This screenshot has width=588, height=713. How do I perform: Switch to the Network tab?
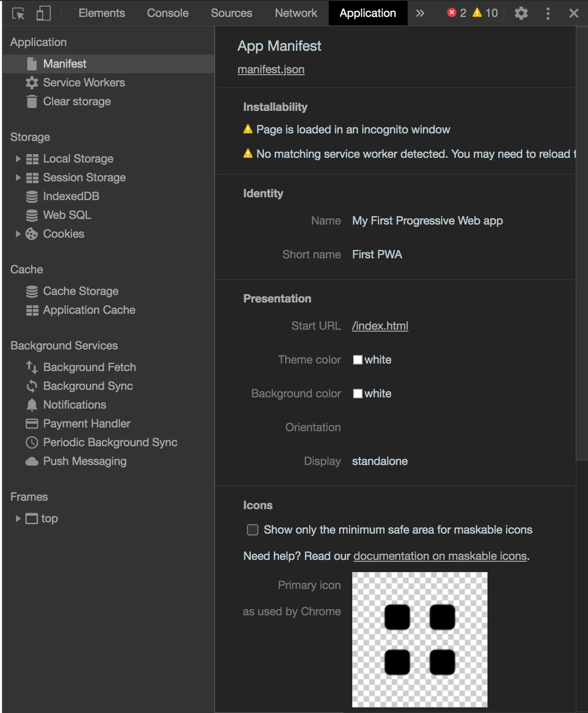point(295,13)
